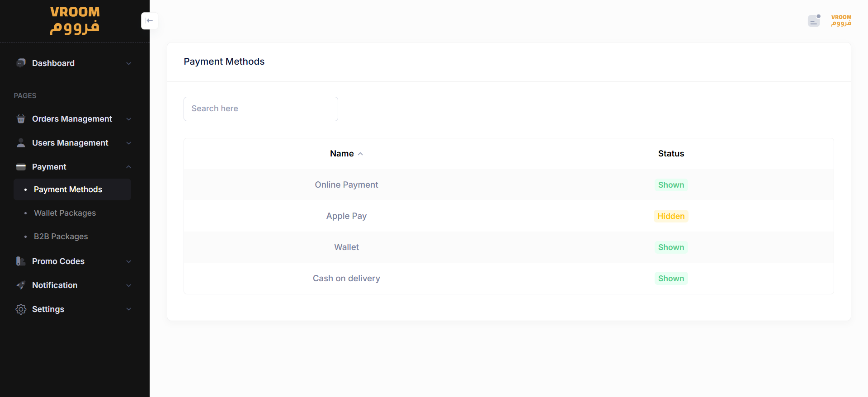
Task: Click the Cash on delivery row name
Action: [x=346, y=279]
